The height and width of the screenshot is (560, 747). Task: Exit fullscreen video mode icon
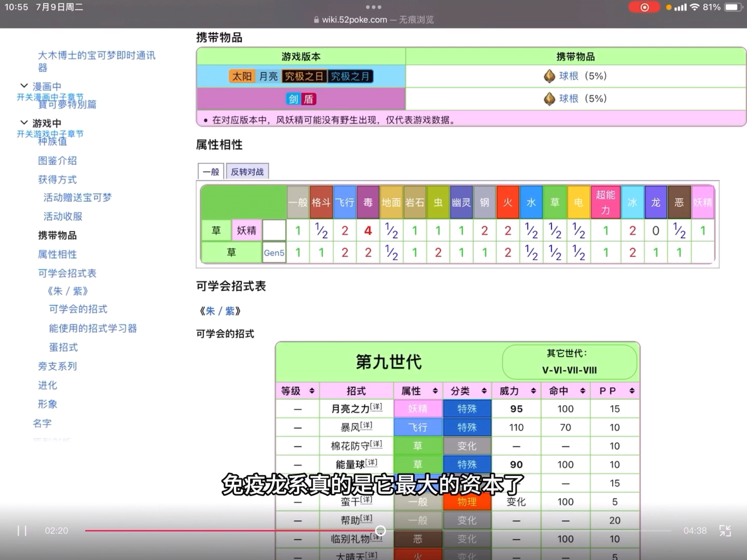click(x=725, y=530)
